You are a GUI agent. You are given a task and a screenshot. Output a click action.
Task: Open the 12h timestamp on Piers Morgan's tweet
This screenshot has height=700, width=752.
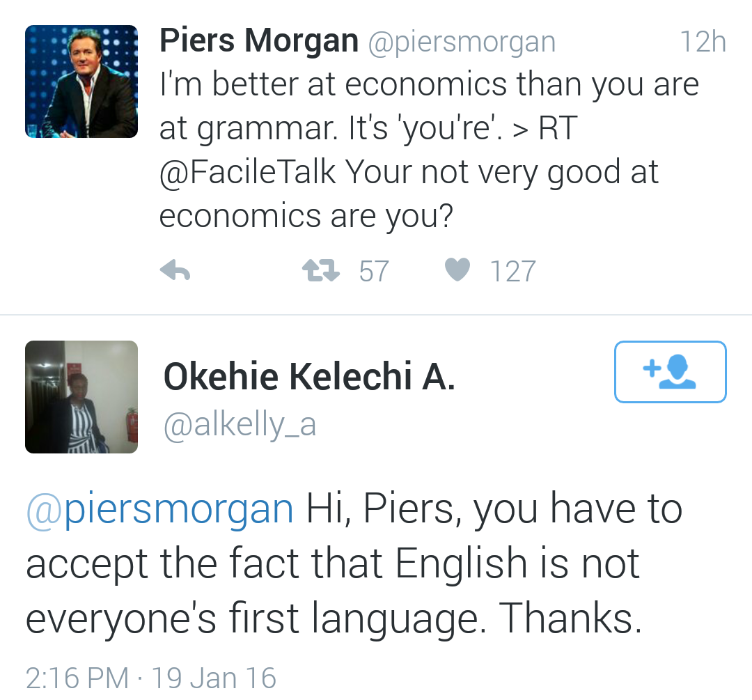point(705,40)
